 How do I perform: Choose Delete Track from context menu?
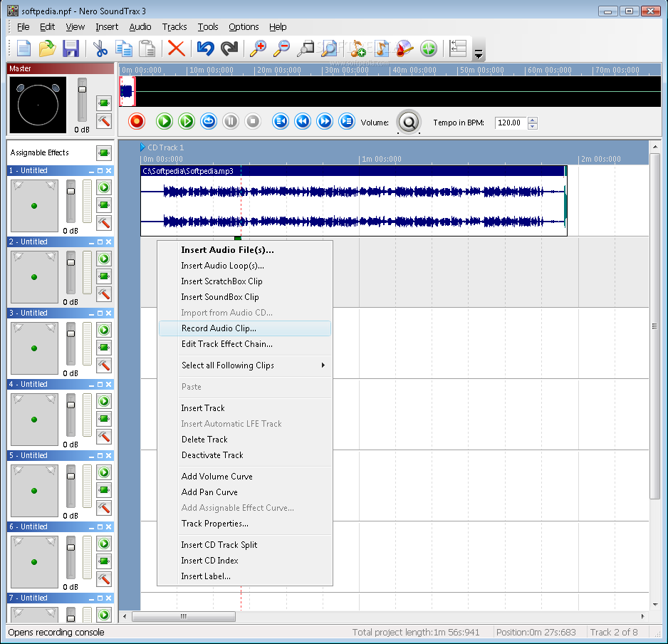[245, 440]
